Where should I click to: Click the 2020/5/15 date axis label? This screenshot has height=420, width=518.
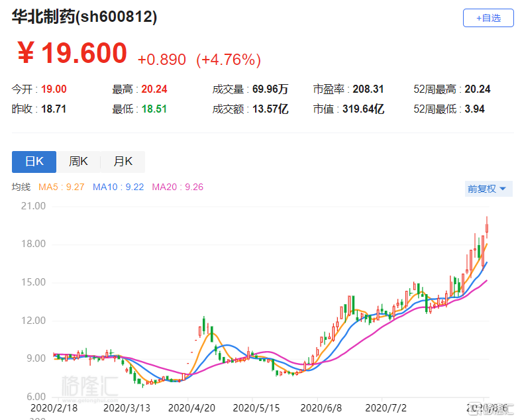coord(256,408)
